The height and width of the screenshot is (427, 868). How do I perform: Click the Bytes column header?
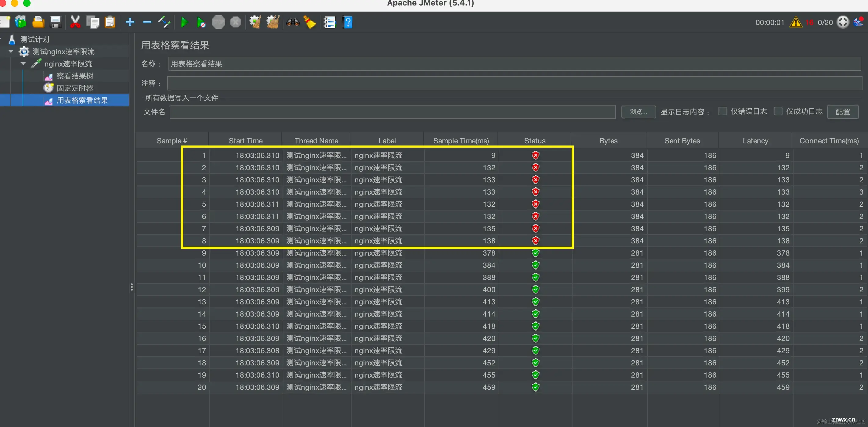tap(608, 141)
